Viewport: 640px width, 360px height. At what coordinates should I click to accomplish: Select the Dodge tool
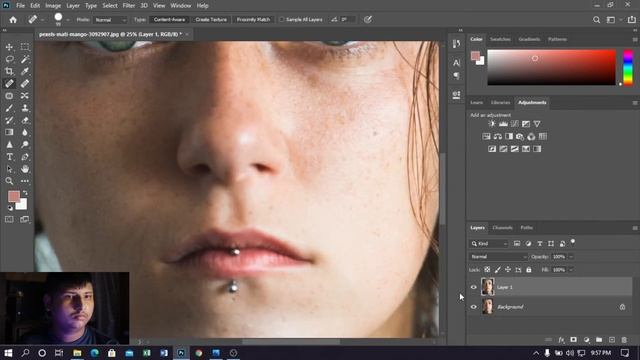tap(25, 144)
